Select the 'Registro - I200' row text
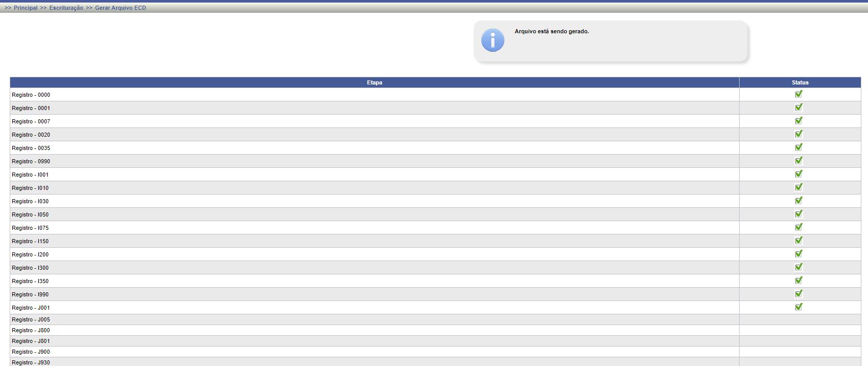 coord(30,254)
